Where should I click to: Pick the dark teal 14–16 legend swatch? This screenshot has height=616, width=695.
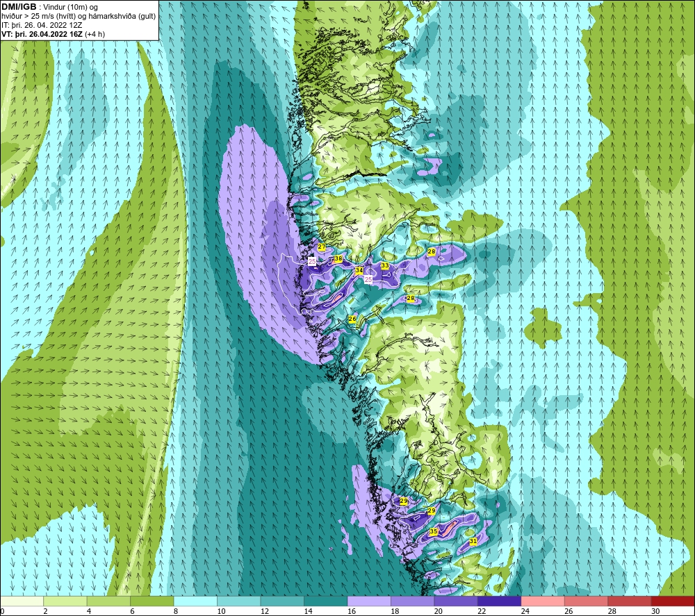pos(326,601)
